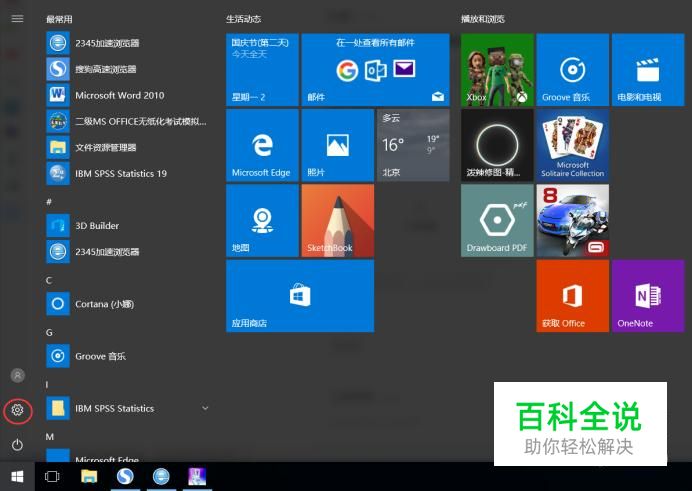Open the Groove 音乐 tile
Screen dimensions: 692x491
coord(572,70)
